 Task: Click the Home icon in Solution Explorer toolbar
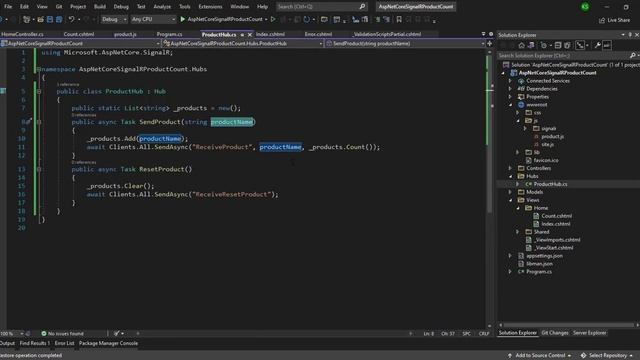[521, 45]
